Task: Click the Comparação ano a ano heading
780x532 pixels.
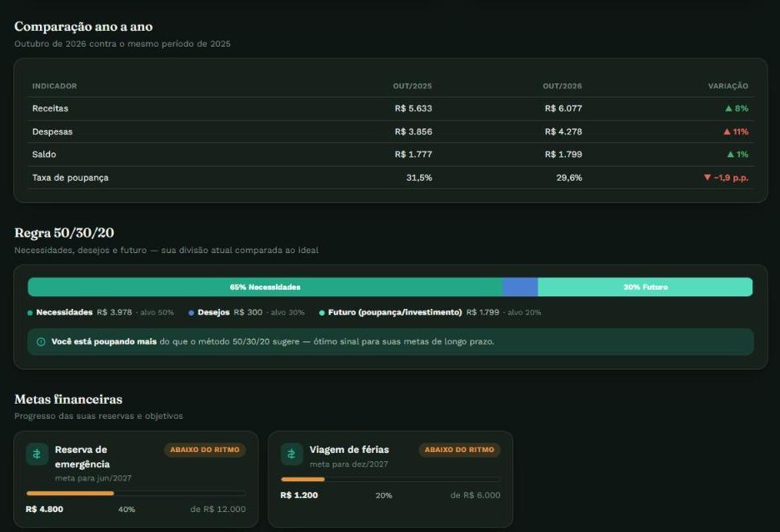Action: point(83,27)
